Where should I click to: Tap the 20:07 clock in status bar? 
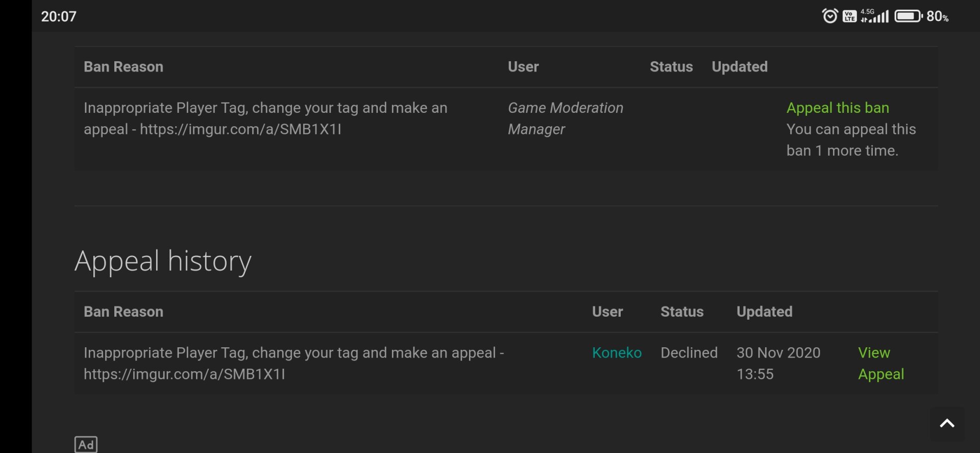(59, 16)
